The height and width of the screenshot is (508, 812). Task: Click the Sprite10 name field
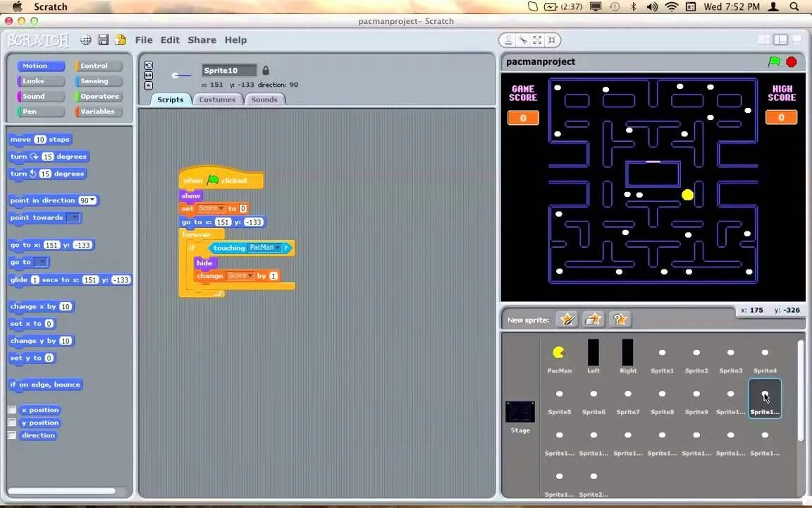[x=229, y=71]
